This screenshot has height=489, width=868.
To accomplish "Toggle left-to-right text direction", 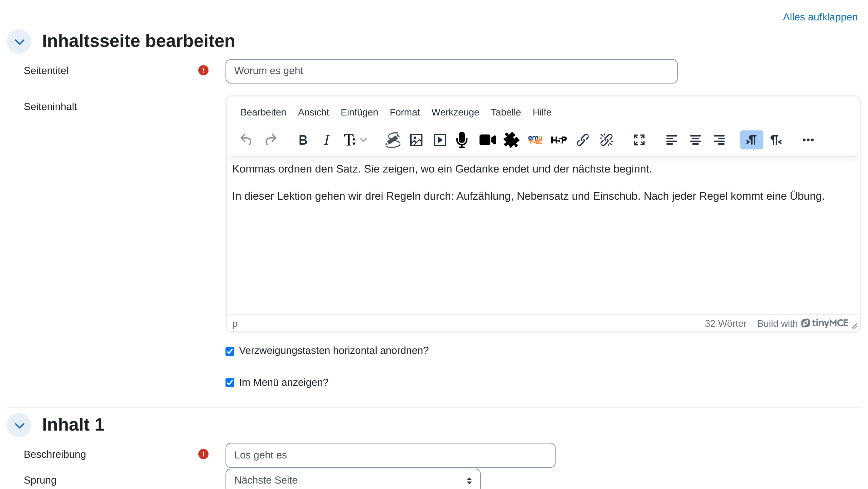I will point(752,140).
